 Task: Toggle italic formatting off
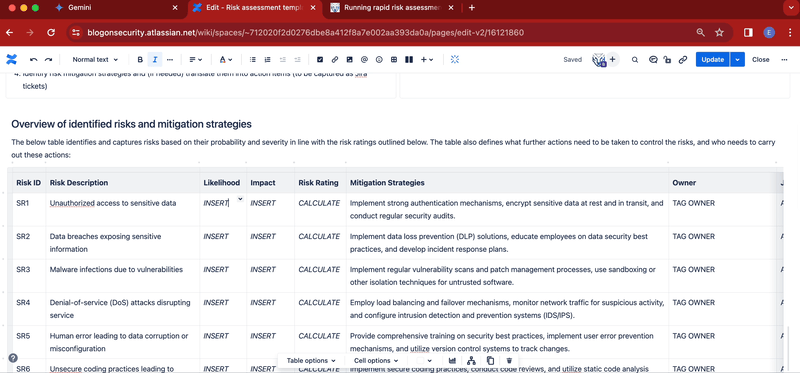click(x=155, y=60)
